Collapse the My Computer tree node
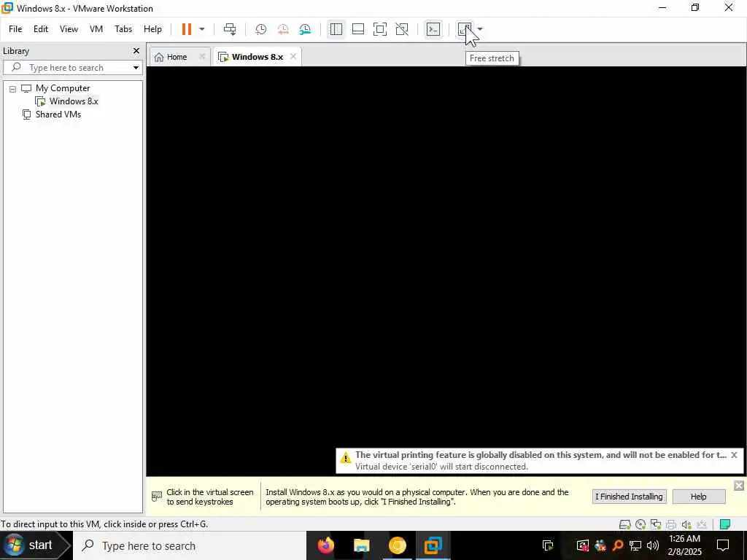747x560 pixels. 13,88
